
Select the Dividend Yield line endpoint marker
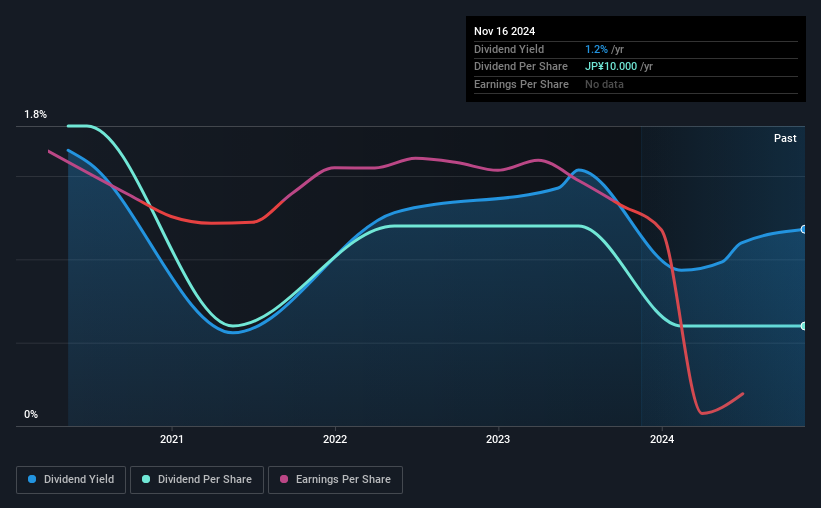pyautogui.click(x=804, y=229)
